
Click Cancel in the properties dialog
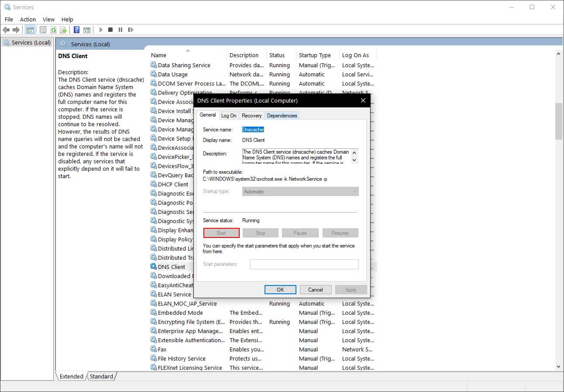(x=316, y=289)
